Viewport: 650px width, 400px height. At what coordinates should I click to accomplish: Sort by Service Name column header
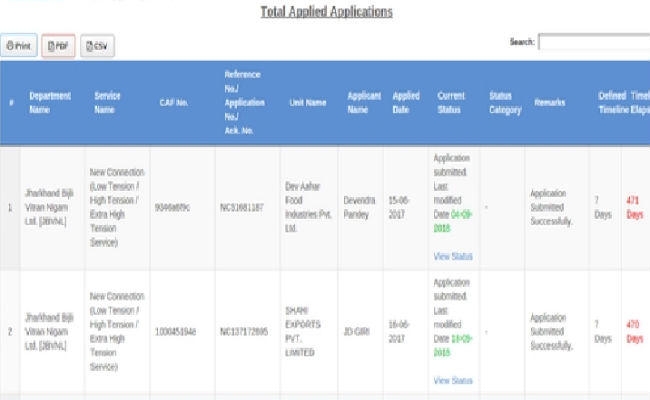107,103
